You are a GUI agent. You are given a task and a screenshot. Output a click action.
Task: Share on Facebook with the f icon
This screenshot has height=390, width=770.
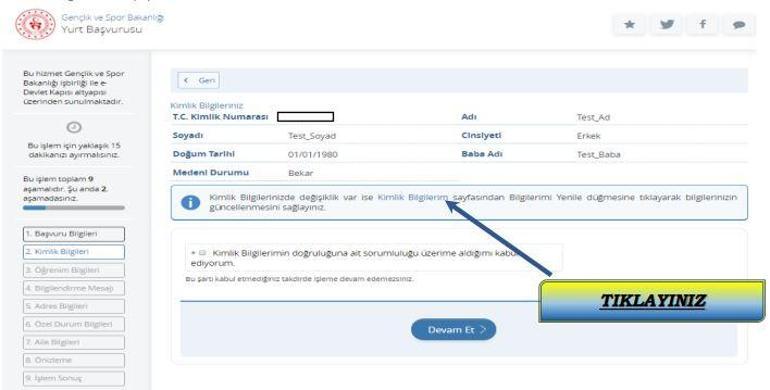[x=703, y=25]
